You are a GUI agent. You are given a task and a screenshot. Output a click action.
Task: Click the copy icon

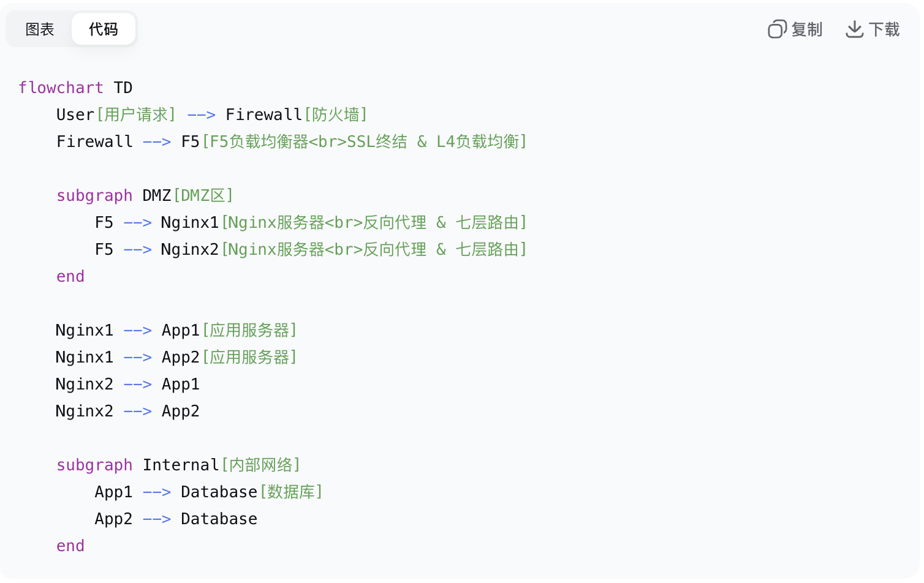(777, 29)
